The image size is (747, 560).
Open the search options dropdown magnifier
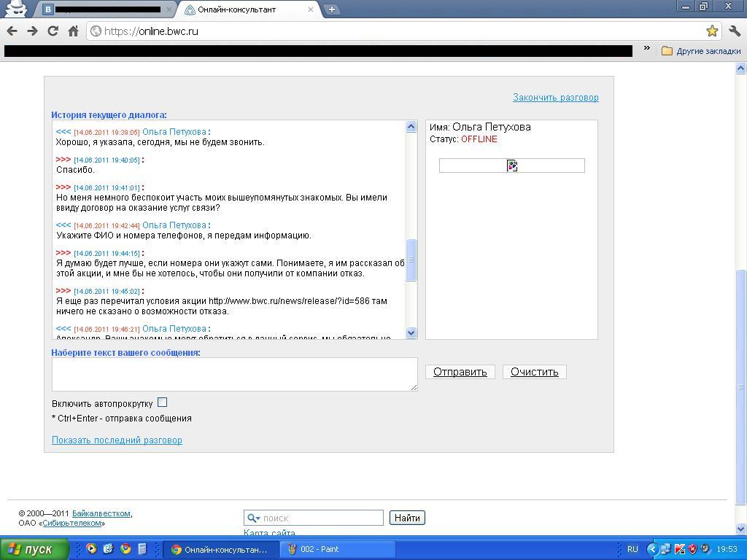pyautogui.click(x=253, y=518)
